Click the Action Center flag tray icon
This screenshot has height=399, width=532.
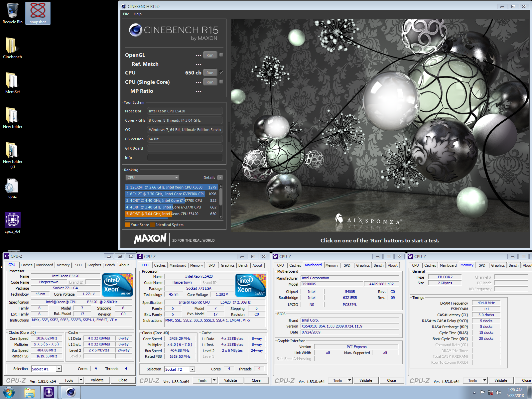(482, 393)
